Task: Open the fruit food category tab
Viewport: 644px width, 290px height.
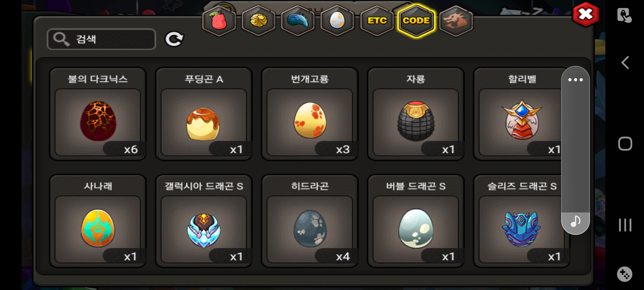Action: point(219,21)
